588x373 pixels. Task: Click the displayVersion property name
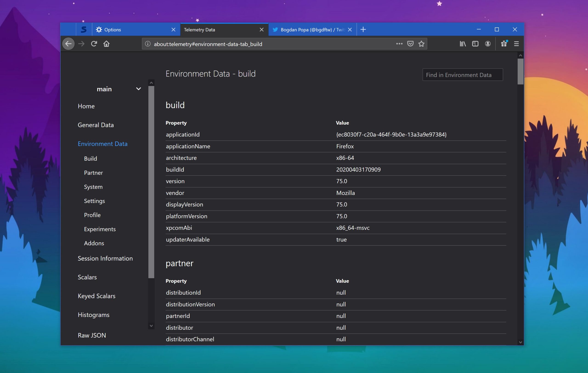point(184,205)
